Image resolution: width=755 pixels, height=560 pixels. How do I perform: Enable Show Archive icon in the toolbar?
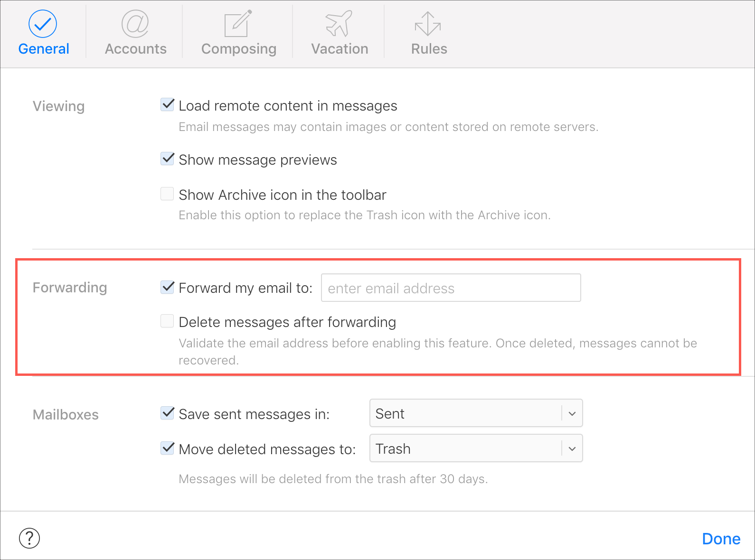167,194
